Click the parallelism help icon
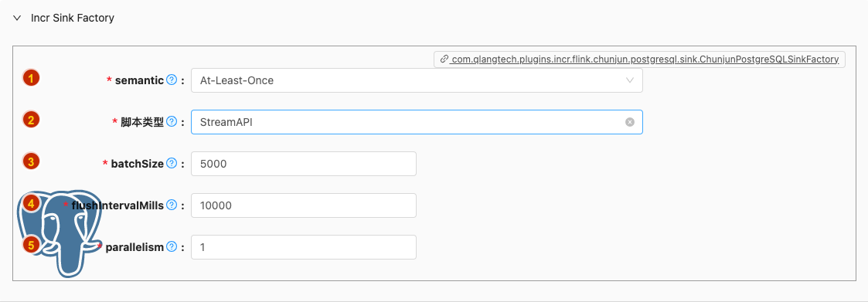The height and width of the screenshot is (302, 868). (x=172, y=247)
